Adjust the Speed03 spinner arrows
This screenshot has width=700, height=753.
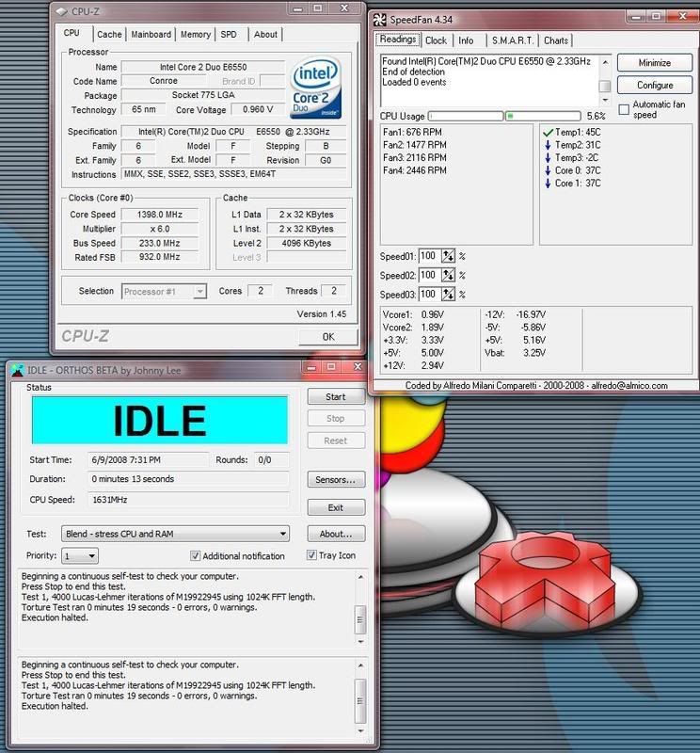click(x=448, y=294)
